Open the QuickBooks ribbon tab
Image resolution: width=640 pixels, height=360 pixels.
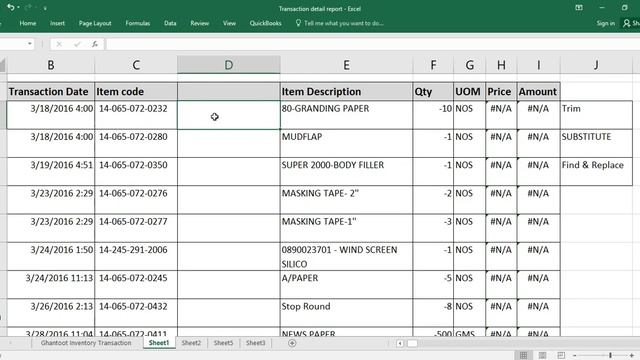(x=265, y=23)
